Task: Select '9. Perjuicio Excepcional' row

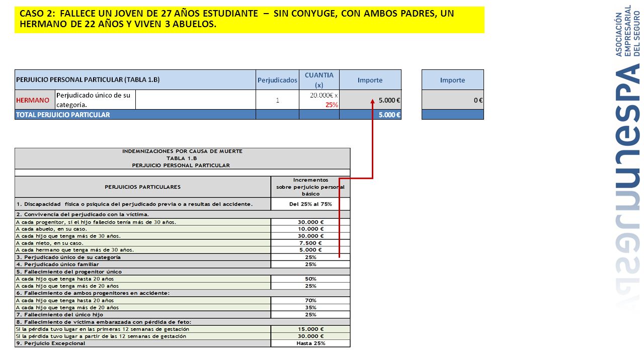Action: [x=143, y=343]
